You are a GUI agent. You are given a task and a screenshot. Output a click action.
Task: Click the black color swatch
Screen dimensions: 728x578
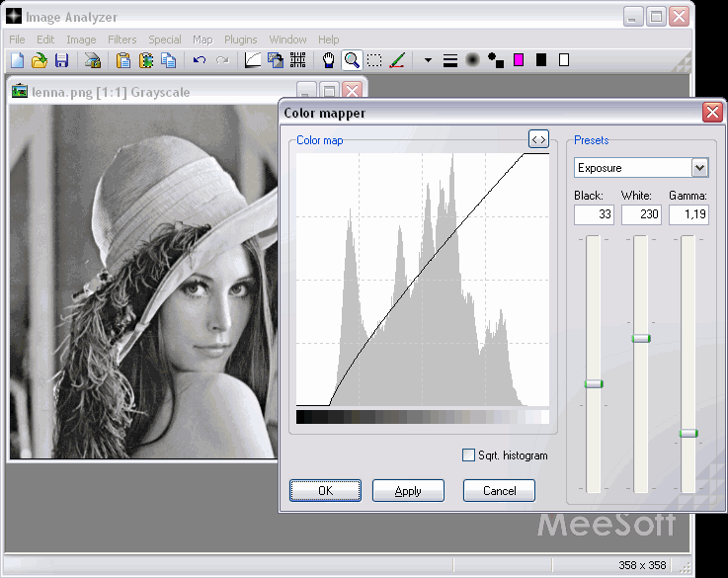[x=541, y=60]
